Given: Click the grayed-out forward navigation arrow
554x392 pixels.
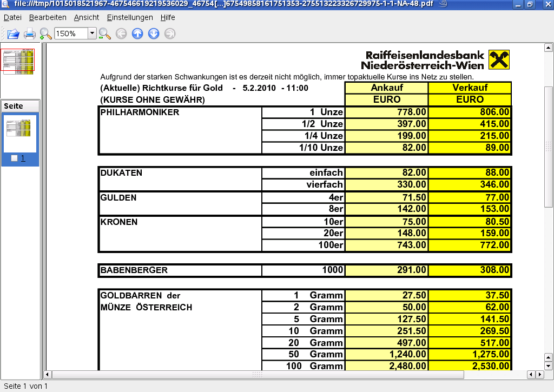Looking at the screenshot, I should pyautogui.click(x=170, y=34).
